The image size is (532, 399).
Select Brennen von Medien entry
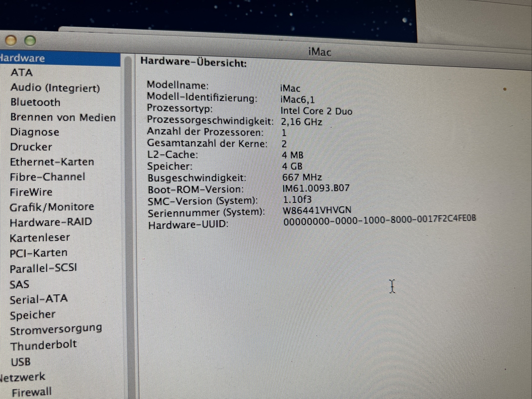point(63,117)
